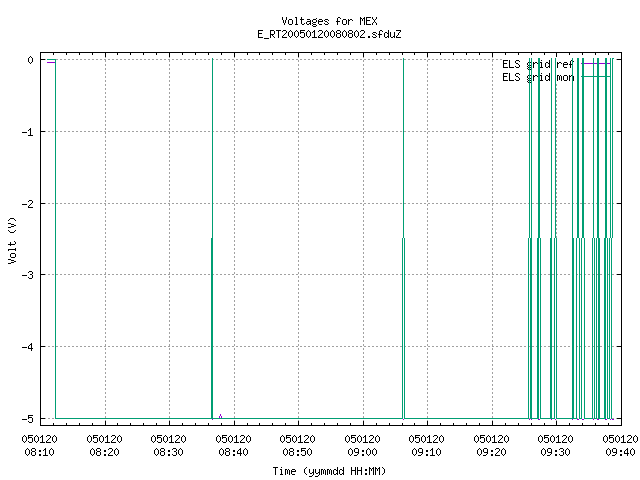The image size is (640, 480).
Task: Click the green ELS grid mon legend line
Action: (596, 77)
